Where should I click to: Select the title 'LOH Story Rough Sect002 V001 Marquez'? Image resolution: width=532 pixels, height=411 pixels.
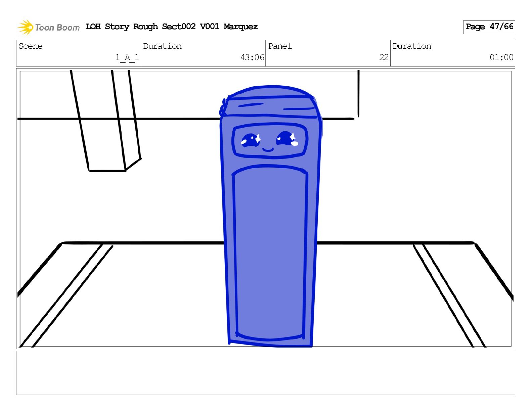(172, 27)
